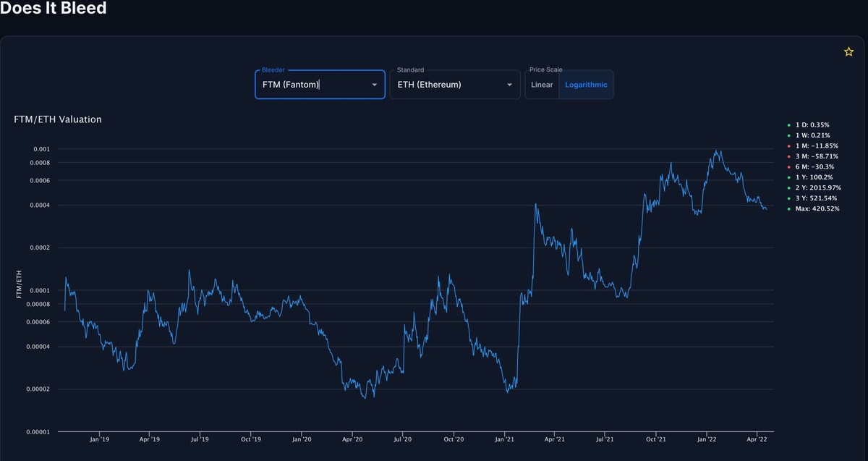Click the Apr '22 x-axis label
Viewport: 868px width, 461px height.
click(x=757, y=439)
